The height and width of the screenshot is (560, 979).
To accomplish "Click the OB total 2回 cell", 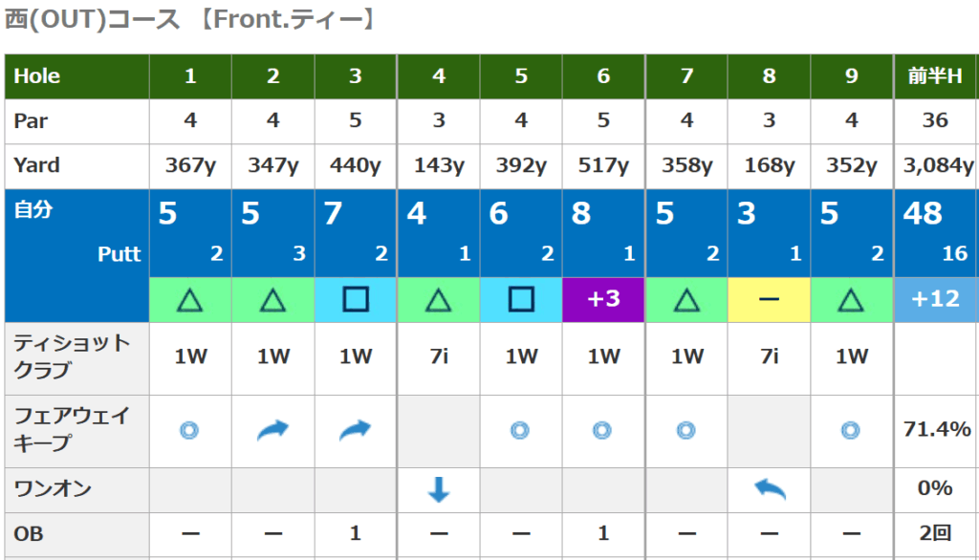I will (935, 533).
